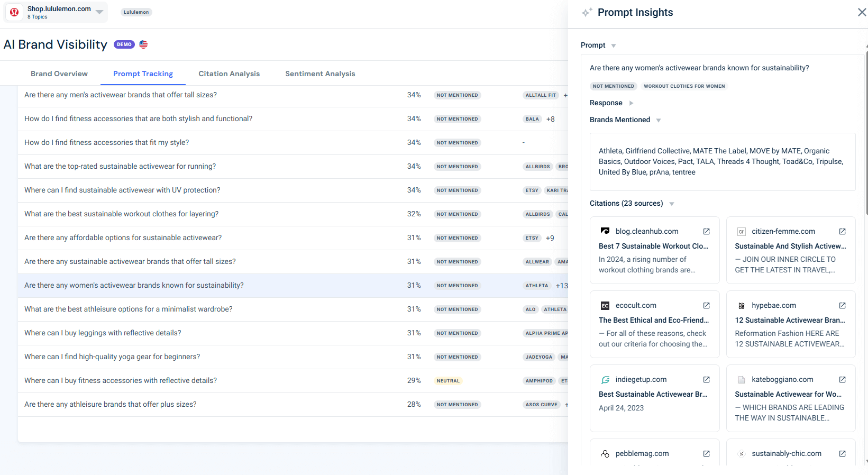Click the DEMO badge

(x=124, y=44)
